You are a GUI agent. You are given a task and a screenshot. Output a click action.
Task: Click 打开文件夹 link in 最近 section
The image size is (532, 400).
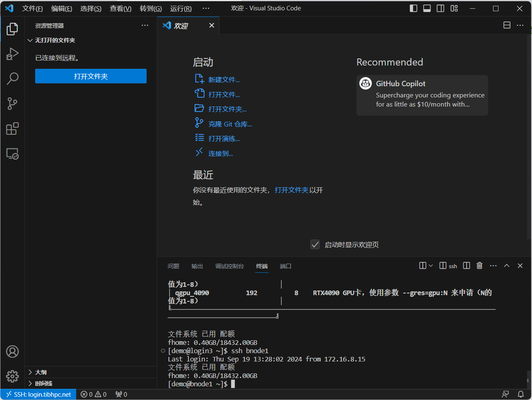[291, 190]
